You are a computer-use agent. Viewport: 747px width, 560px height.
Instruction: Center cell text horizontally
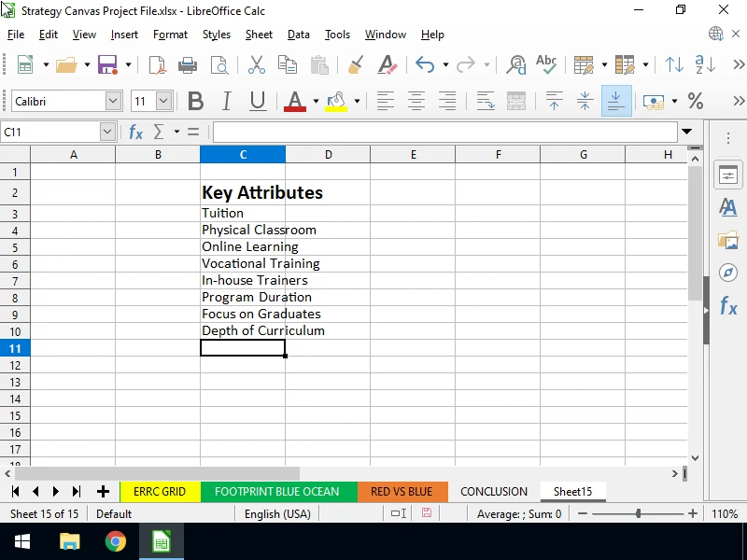(416, 102)
